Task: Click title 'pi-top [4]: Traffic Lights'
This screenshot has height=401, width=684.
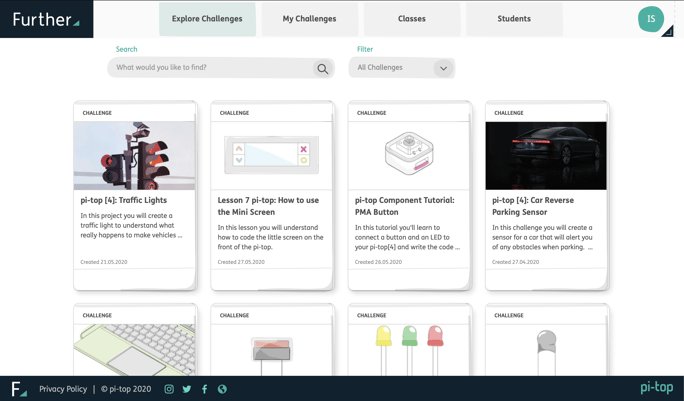Action: tap(123, 200)
